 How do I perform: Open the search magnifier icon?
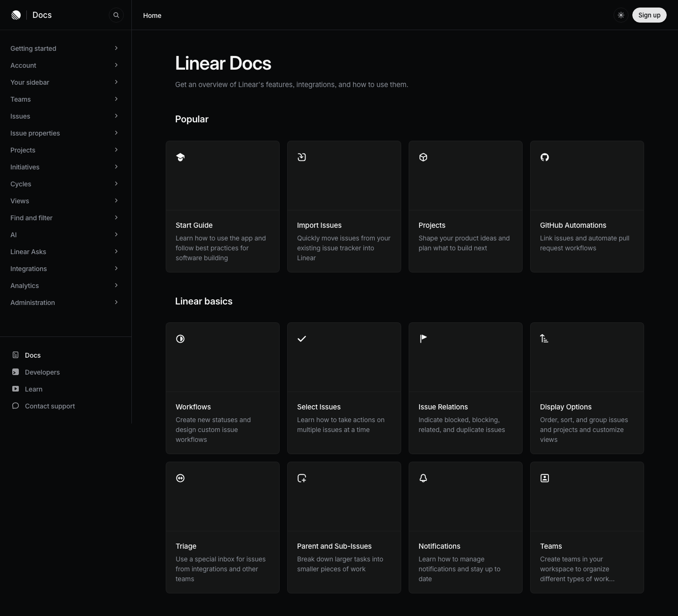point(116,15)
